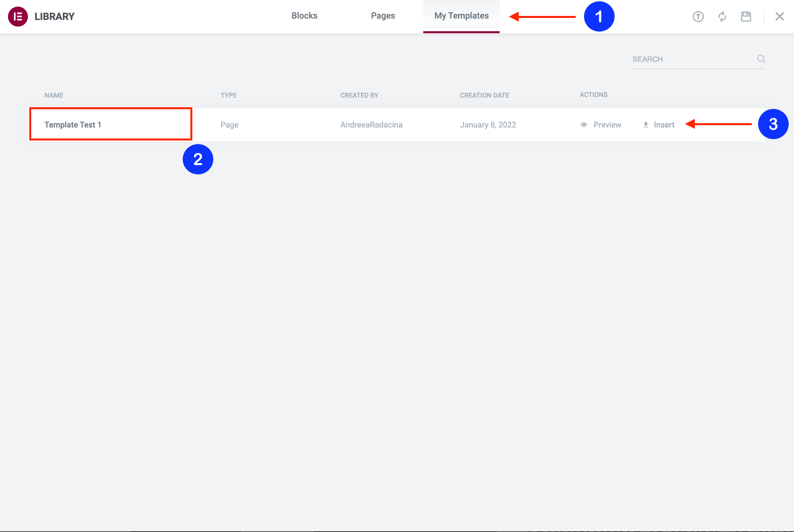Sort by the CREATION DATE column header

click(484, 95)
